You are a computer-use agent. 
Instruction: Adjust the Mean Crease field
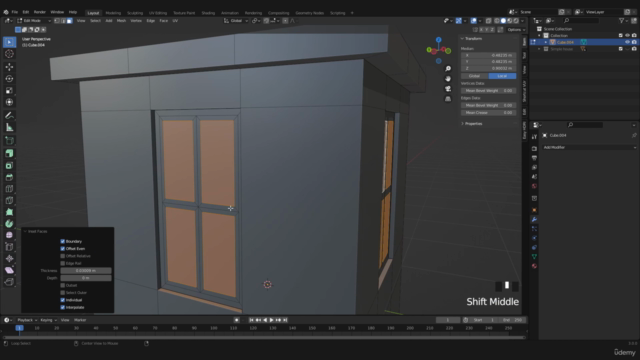[x=489, y=113]
